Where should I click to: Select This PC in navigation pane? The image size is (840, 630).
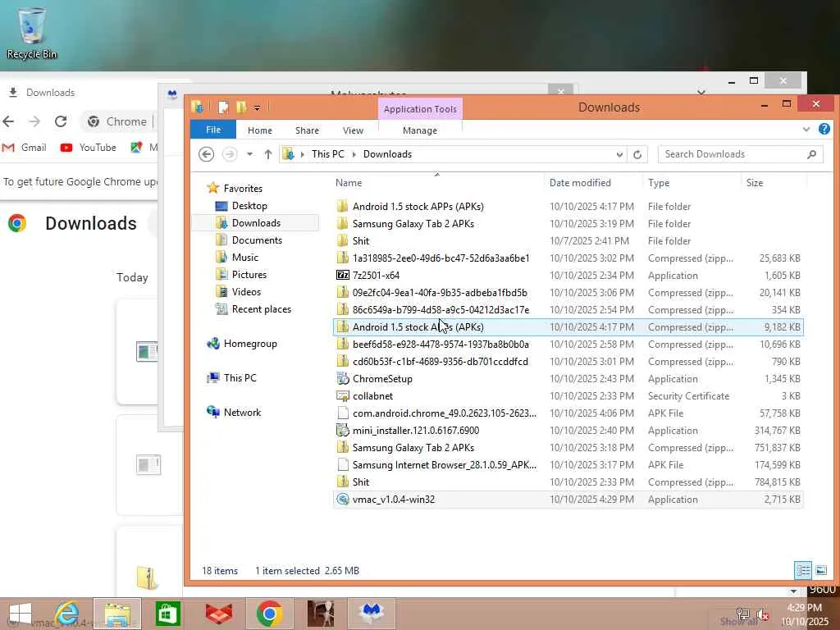240,377
